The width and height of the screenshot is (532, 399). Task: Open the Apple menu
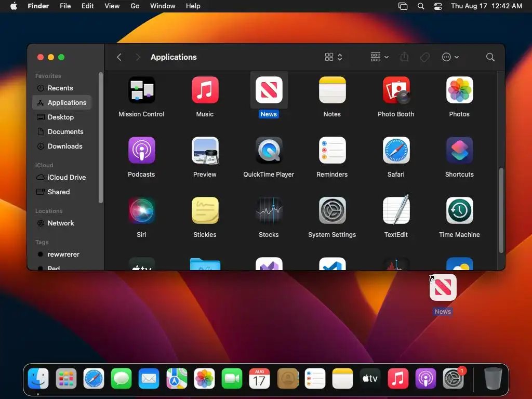(x=14, y=6)
